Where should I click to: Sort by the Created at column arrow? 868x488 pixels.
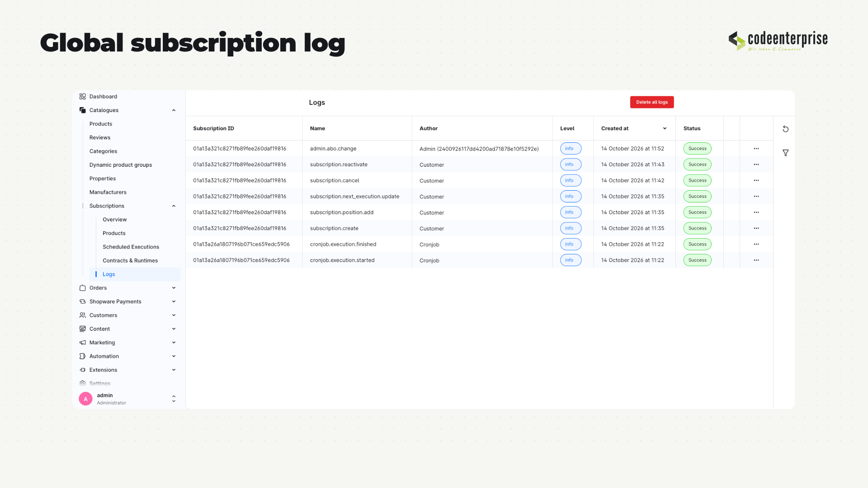point(665,128)
